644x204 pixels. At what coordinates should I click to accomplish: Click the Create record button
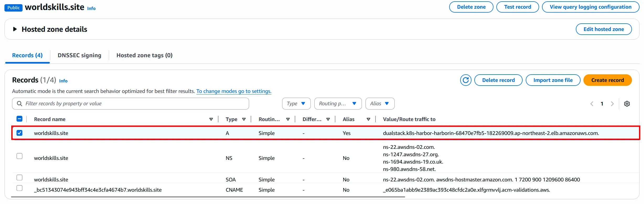608,80
